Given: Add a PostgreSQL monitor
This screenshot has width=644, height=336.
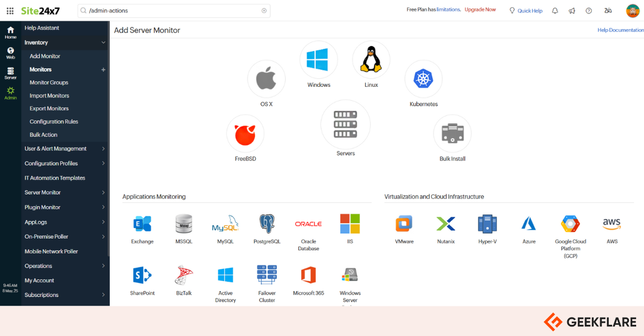Looking at the screenshot, I should (x=267, y=224).
